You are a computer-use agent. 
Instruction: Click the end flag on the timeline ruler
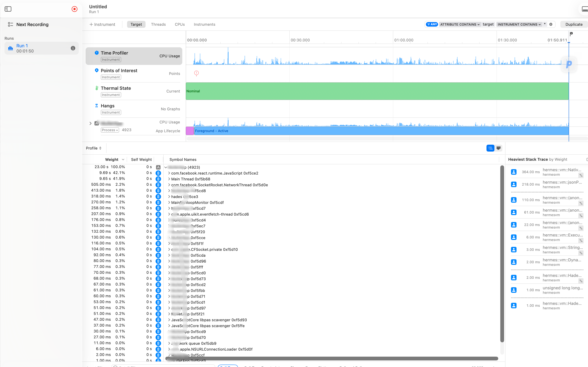571,34
